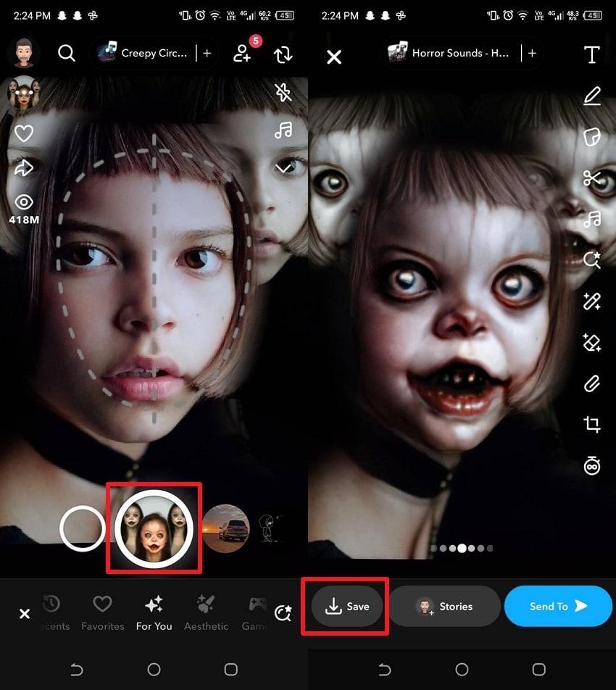Select the creepy doll lens thumbnail

[x=154, y=527]
